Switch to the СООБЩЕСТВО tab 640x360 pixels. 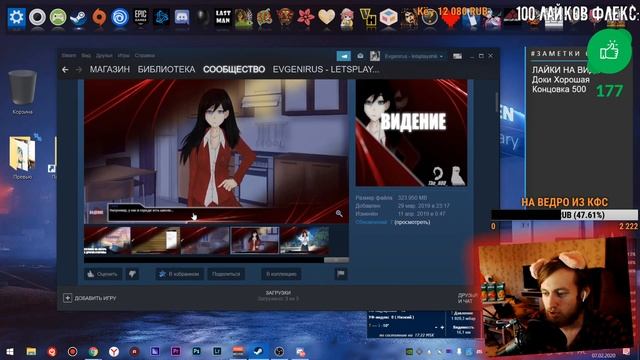234,69
